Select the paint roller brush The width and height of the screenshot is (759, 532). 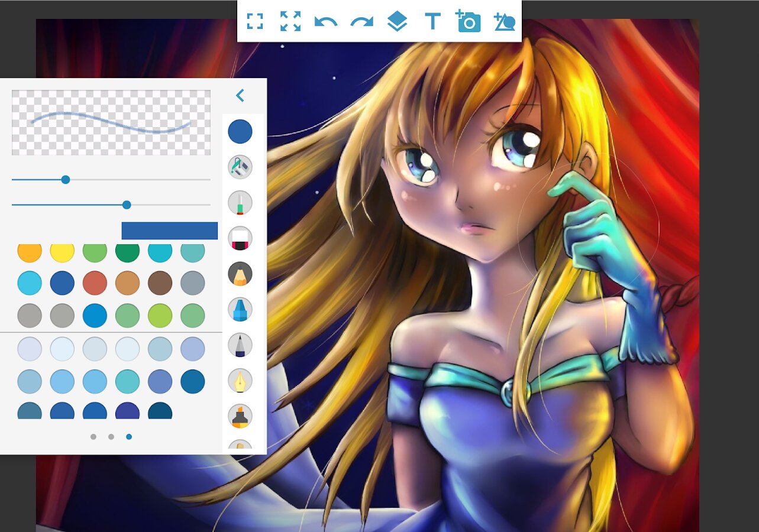click(x=240, y=167)
